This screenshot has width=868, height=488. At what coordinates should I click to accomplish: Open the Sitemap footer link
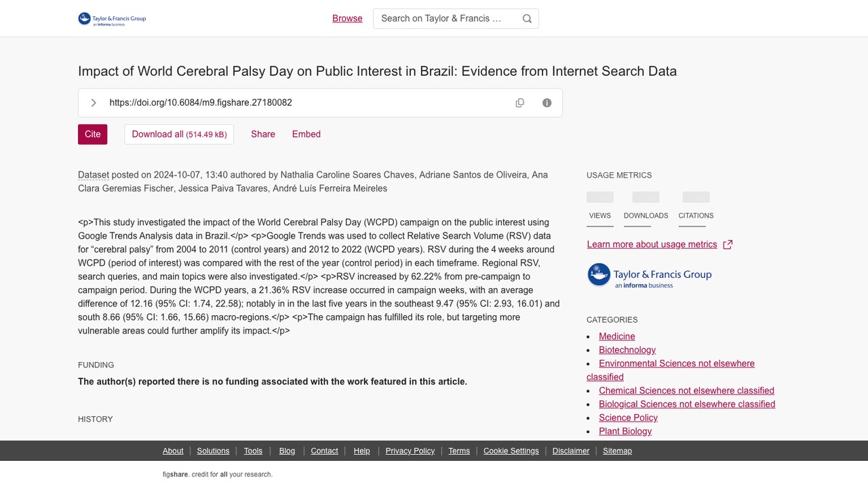[617, 451]
